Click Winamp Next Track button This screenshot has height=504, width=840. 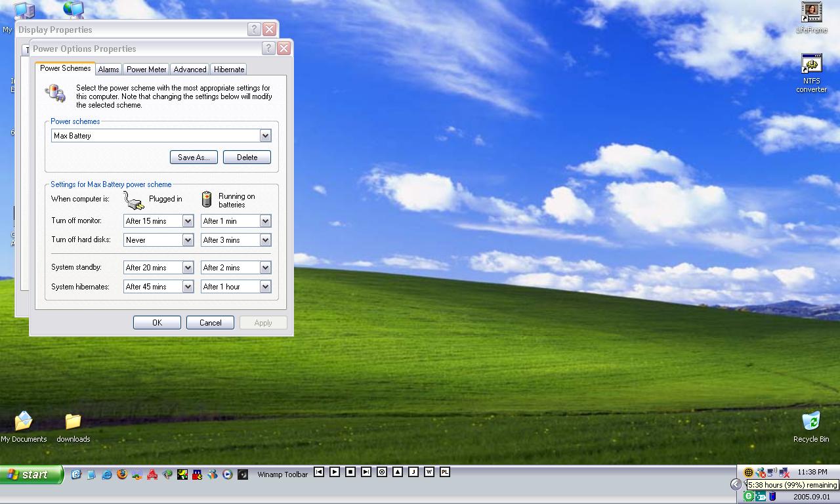click(366, 472)
